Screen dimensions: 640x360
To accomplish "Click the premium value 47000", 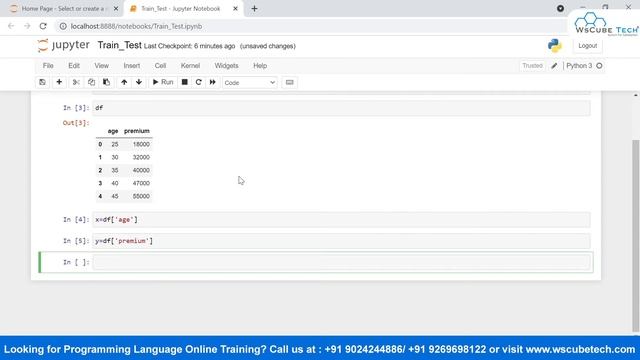I will click(x=141, y=183).
